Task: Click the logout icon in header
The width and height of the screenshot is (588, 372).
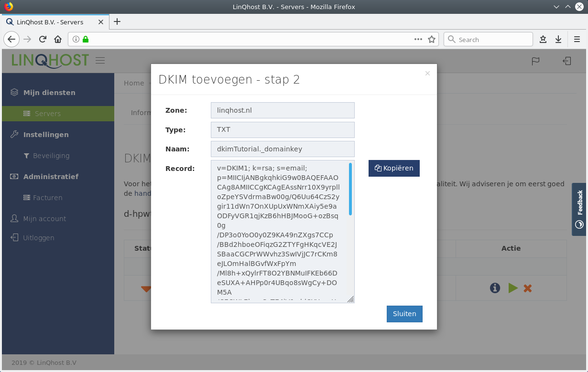Action: click(x=566, y=61)
